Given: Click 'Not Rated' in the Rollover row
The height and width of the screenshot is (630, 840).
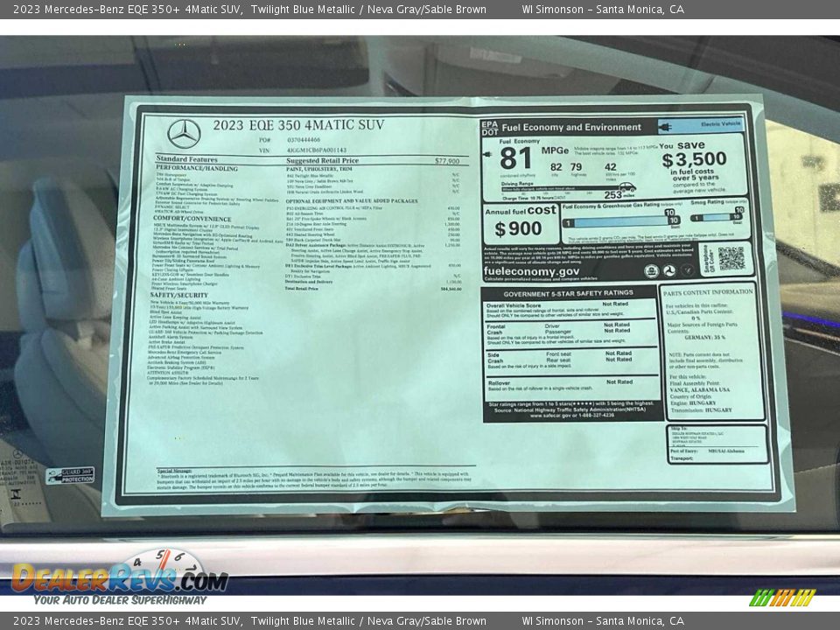Looking at the screenshot, I should click(x=619, y=382).
